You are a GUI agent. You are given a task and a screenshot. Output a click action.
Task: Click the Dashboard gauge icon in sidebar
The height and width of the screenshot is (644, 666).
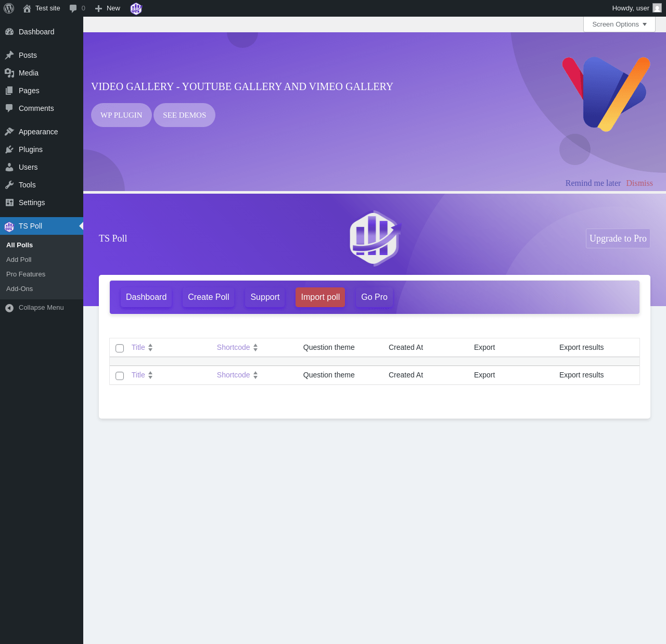point(9,32)
